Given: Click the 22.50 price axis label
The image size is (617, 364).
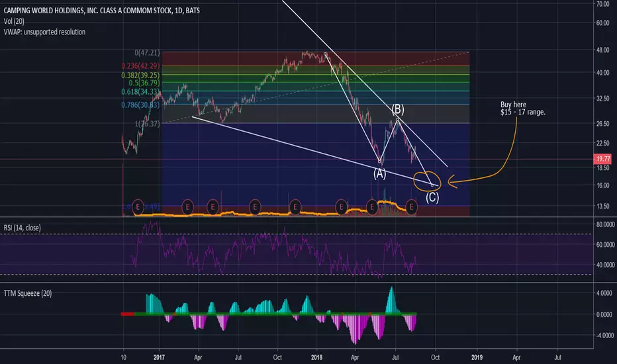Looking at the screenshot, I should tap(603, 143).
